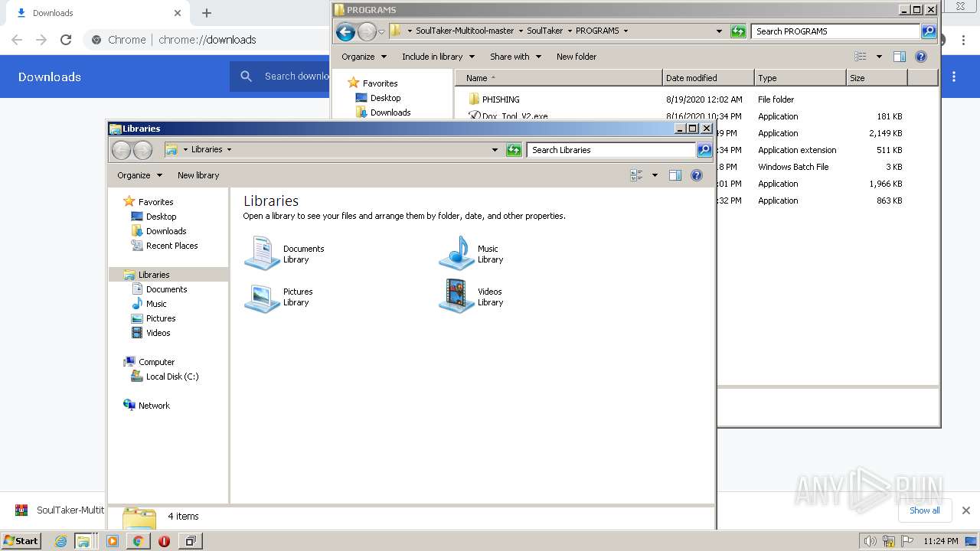This screenshot has width=980, height=551.
Task: Sort by Date modified column header
Action: (x=708, y=78)
